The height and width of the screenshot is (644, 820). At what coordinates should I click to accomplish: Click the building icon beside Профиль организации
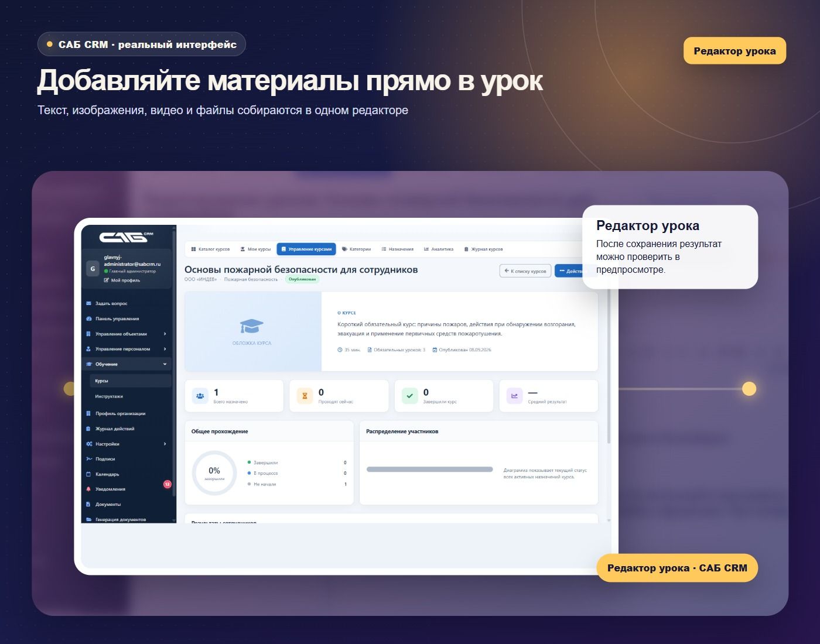click(89, 413)
